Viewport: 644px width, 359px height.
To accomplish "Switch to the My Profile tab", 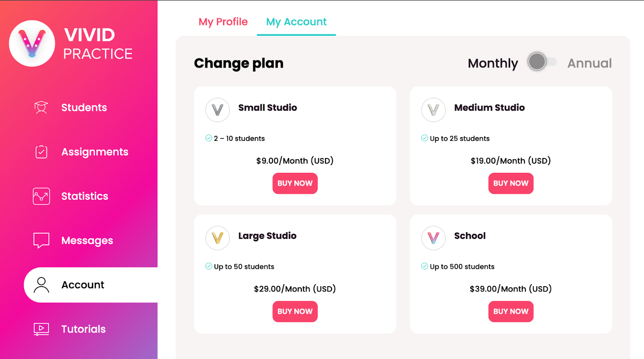I will [223, 22].
